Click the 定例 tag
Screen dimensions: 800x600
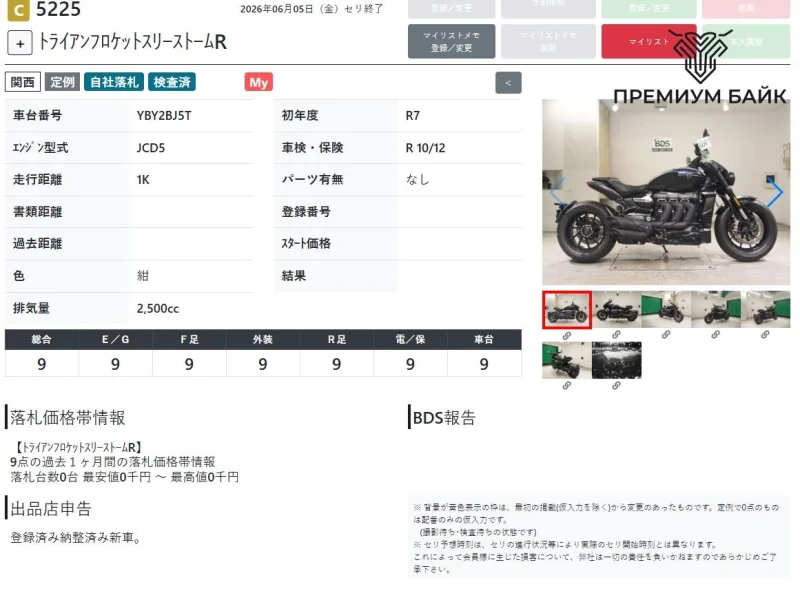pyautogui.click(x=62, y=82)
